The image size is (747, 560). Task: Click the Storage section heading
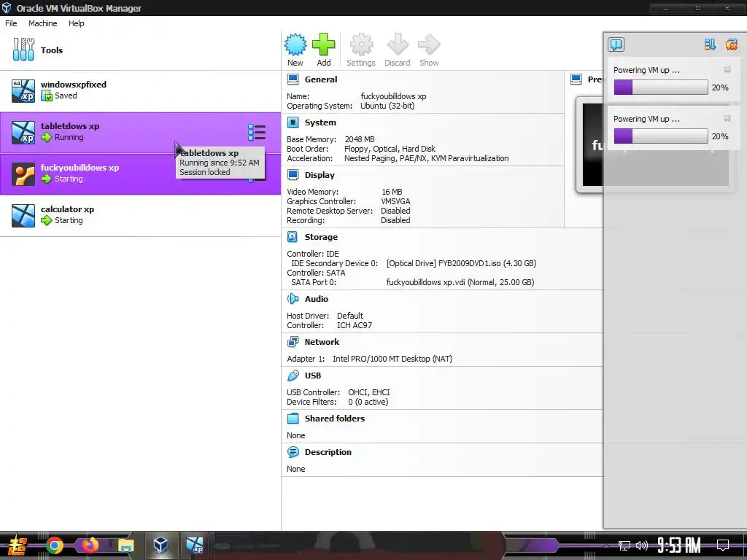[x=321, y=237]
